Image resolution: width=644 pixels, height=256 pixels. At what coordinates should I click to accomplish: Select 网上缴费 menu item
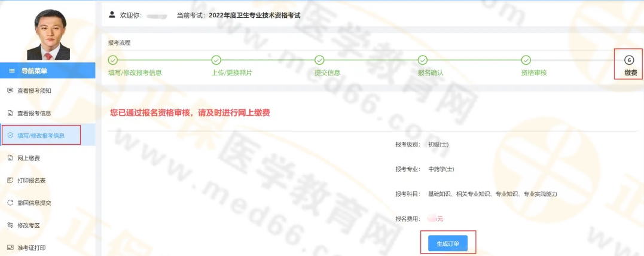(x=29, y=158)
